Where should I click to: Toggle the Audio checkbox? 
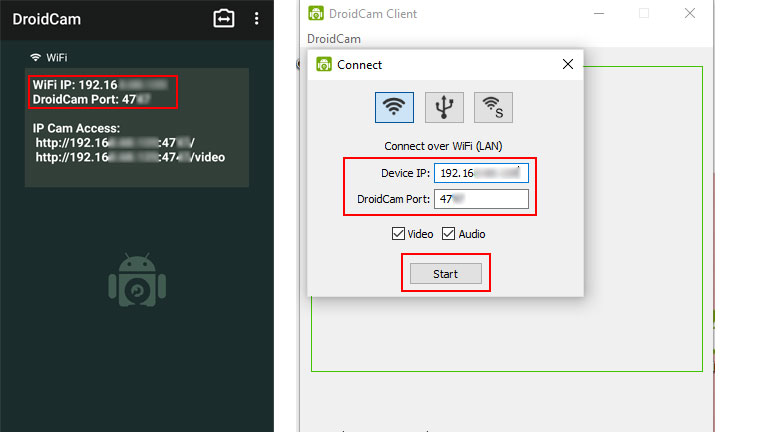[x=448, y=234]
